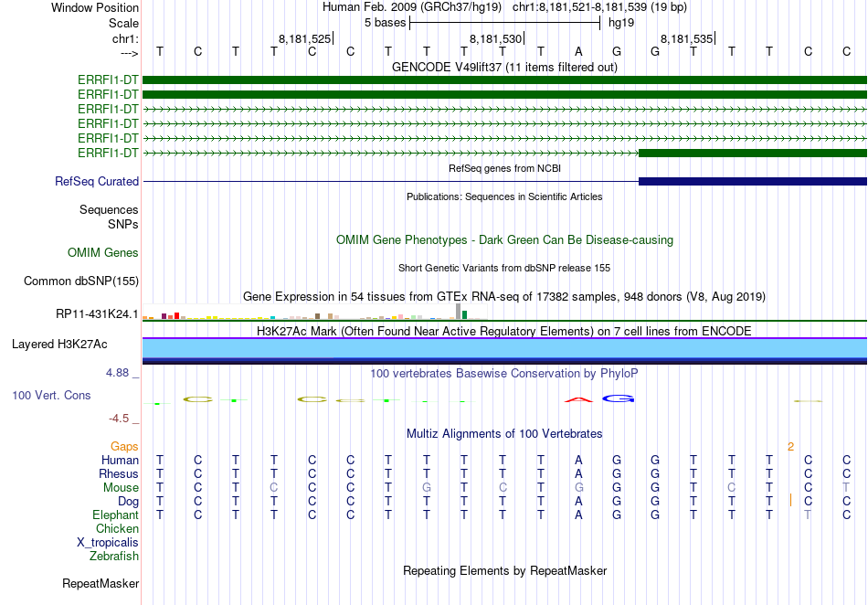Click the Layered H3K27Ac track label
This screenshot has width=868, height=605.
59,344
